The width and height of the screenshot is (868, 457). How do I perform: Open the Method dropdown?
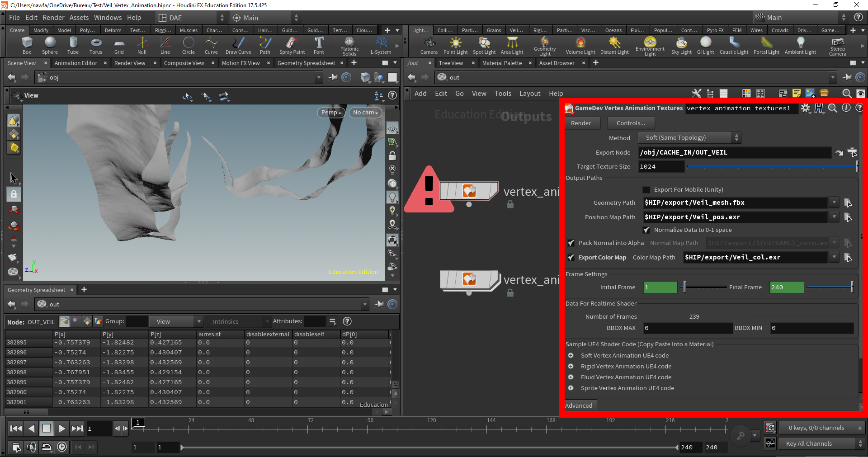point(689,138)
